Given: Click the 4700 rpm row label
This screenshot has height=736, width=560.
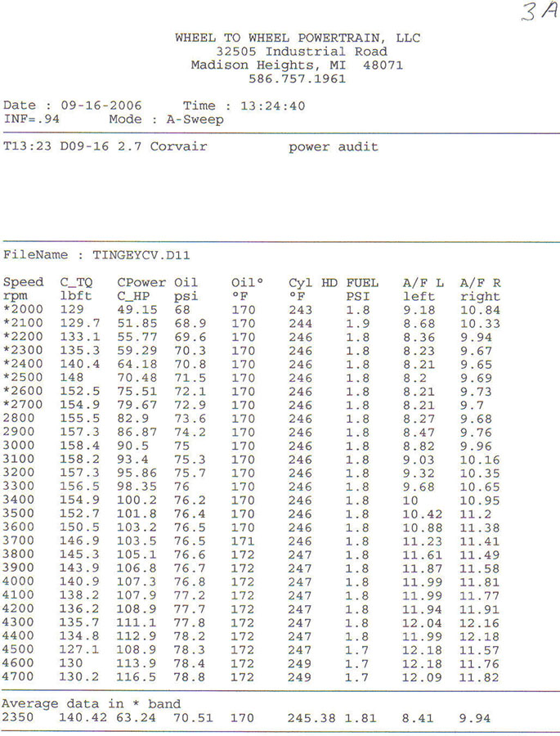Looking at the screenshot, I should [x=20, y=680].
